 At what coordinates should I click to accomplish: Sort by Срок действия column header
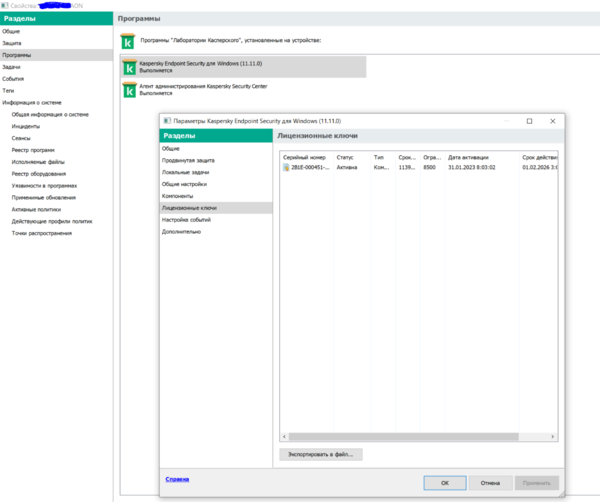(538, 157)
